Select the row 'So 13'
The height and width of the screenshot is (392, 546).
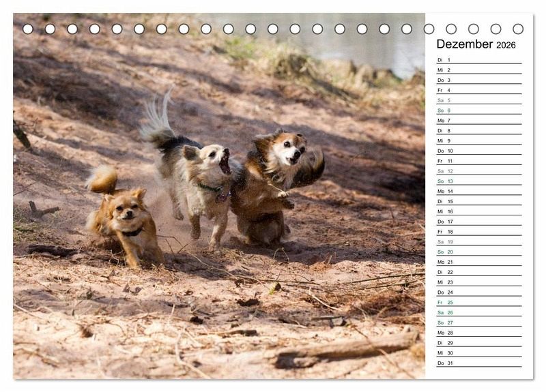[479, 181]
